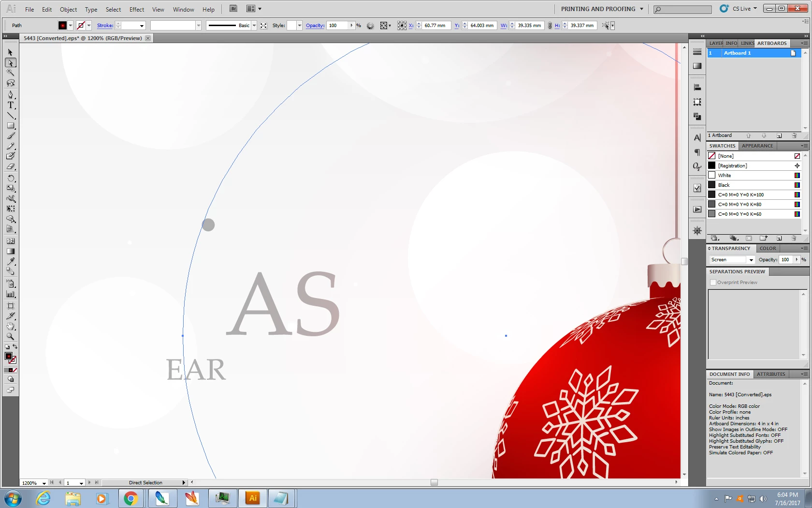Select the Eyedropper tool

pyautogui.click(x=10, y=261)
